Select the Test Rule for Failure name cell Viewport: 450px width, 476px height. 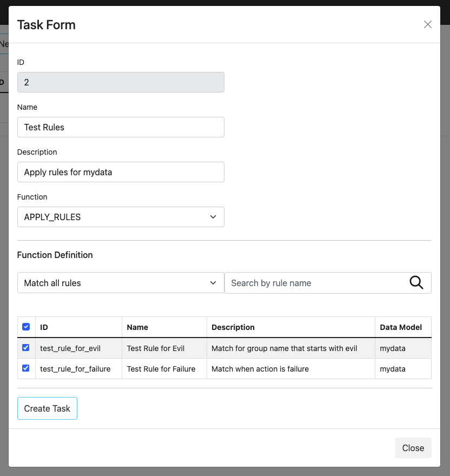pos(161,369)
